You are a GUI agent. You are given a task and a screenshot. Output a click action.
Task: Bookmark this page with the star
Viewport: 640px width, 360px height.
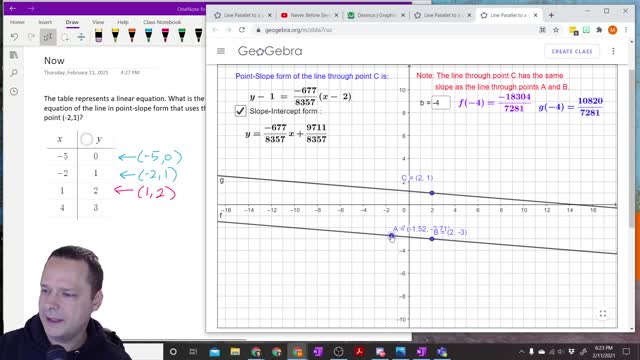[x=556, y=30]
